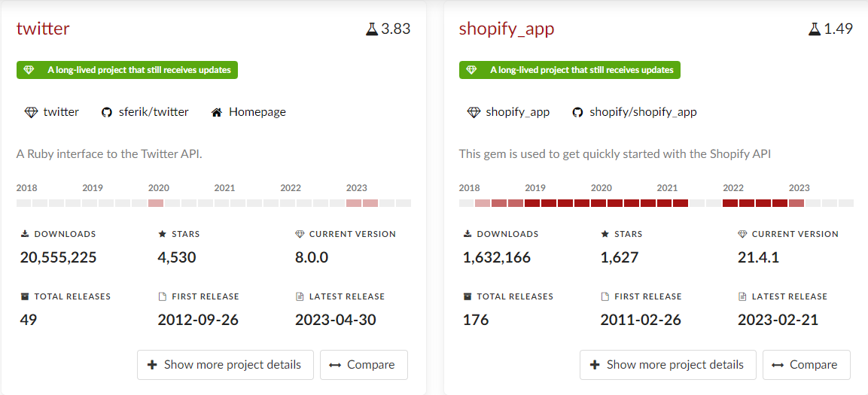Visit the twitter Homepage link

(x=248, y=112)
